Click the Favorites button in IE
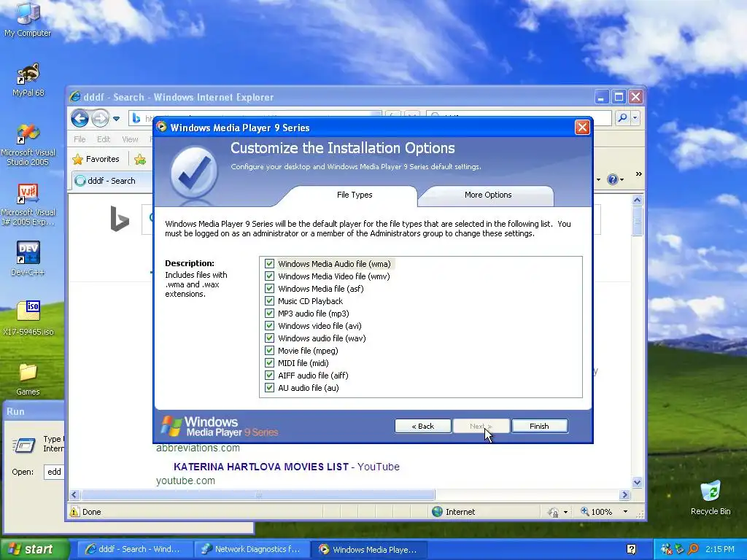747x560 pixels. point(96,159)
